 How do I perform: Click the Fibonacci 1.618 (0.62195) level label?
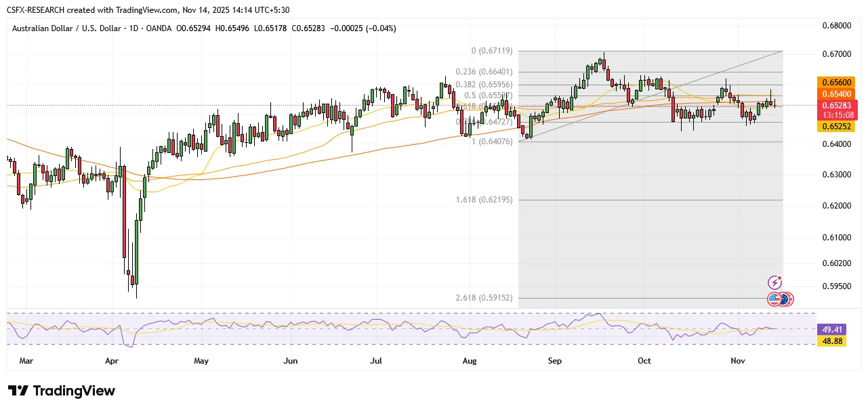(x=485, y=200)
